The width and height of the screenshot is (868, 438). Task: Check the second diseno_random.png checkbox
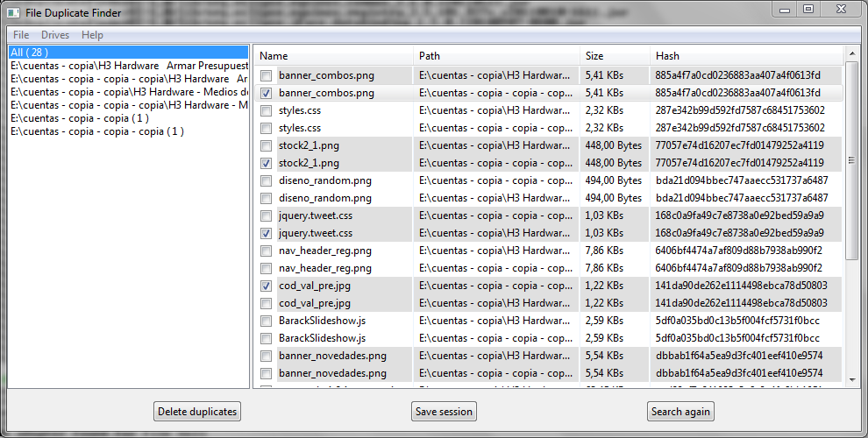click(x=267, y=198)
